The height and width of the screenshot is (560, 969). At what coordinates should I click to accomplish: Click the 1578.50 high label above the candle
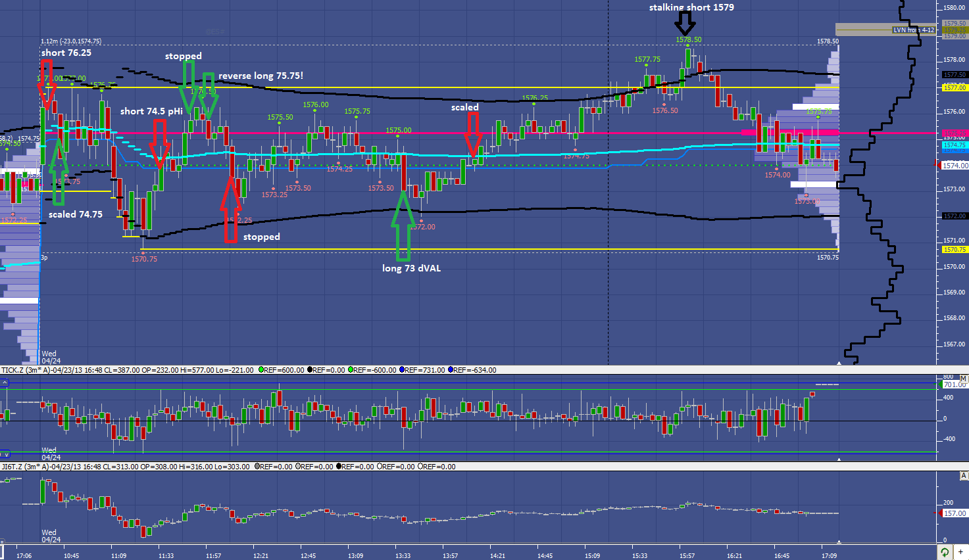point(688,39)
